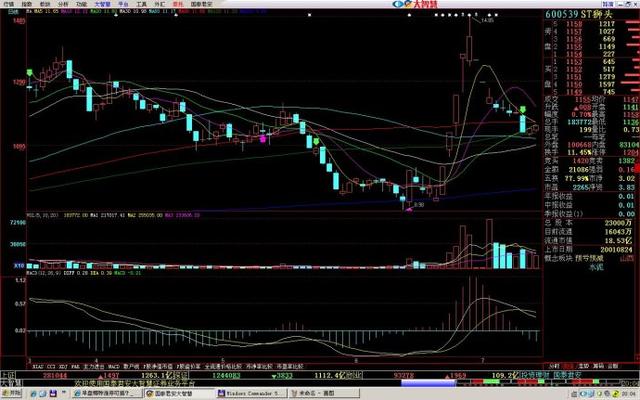The width and height of the screenshot is (640, 400).
Task: Click the green down-arrow signal marker at chart's left edge
Action: click(29, 73)
